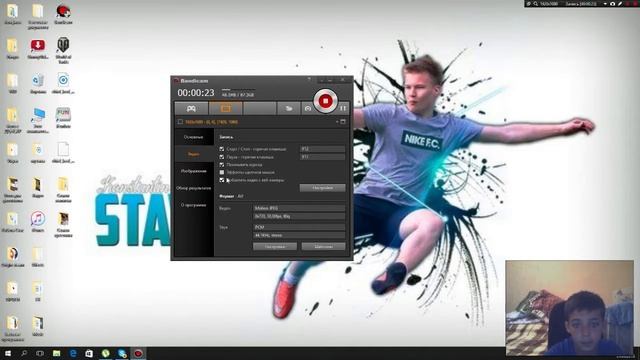
Task: Switch to the Видео tab
Action: click(x=193, y=154)
